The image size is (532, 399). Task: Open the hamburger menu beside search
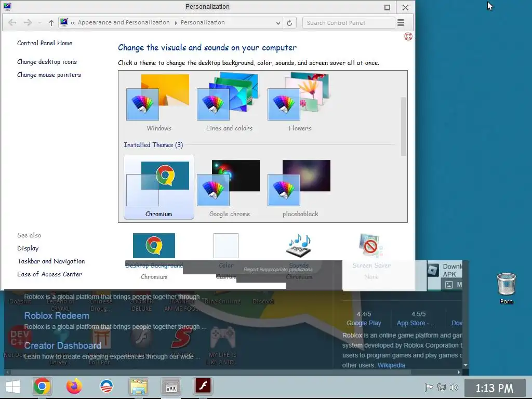[x=401, y=23]
